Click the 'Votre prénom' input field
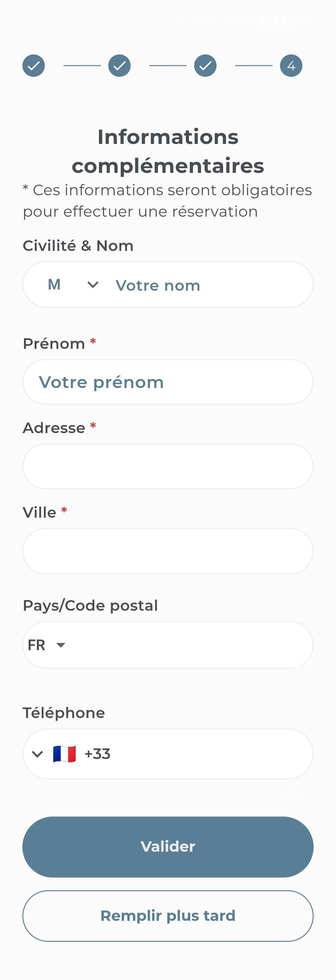The image size is (336, 980). pyautogui.click(x=168, y=382)
